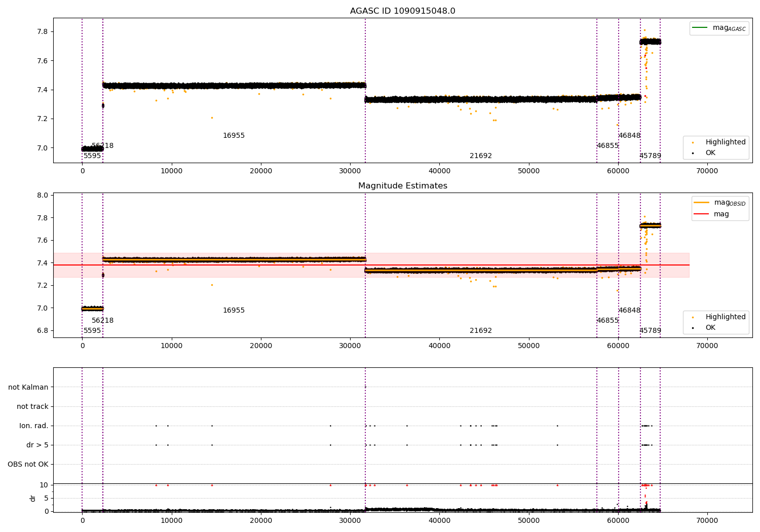Click the 'not track' row label
760x532 pixels.
tap(32, 406)
